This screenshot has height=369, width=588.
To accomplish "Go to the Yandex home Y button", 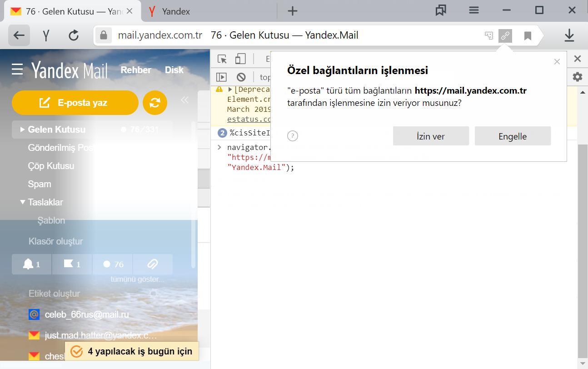I will [46, 35].
